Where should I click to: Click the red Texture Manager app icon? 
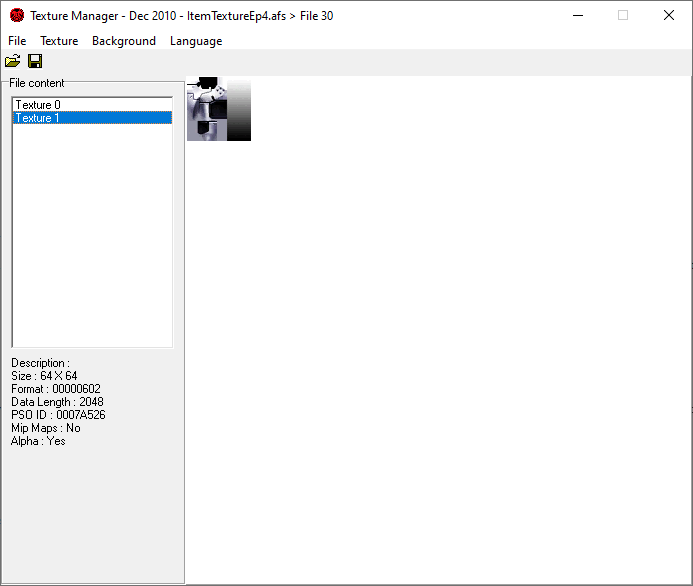(x=17, y=15)
